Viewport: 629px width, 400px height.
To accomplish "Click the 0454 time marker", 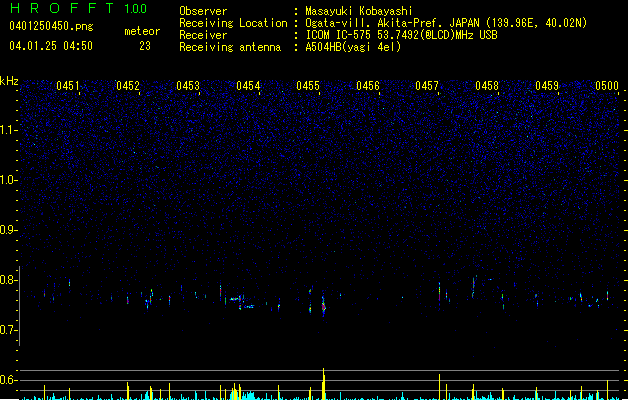I will coord(248,86).
